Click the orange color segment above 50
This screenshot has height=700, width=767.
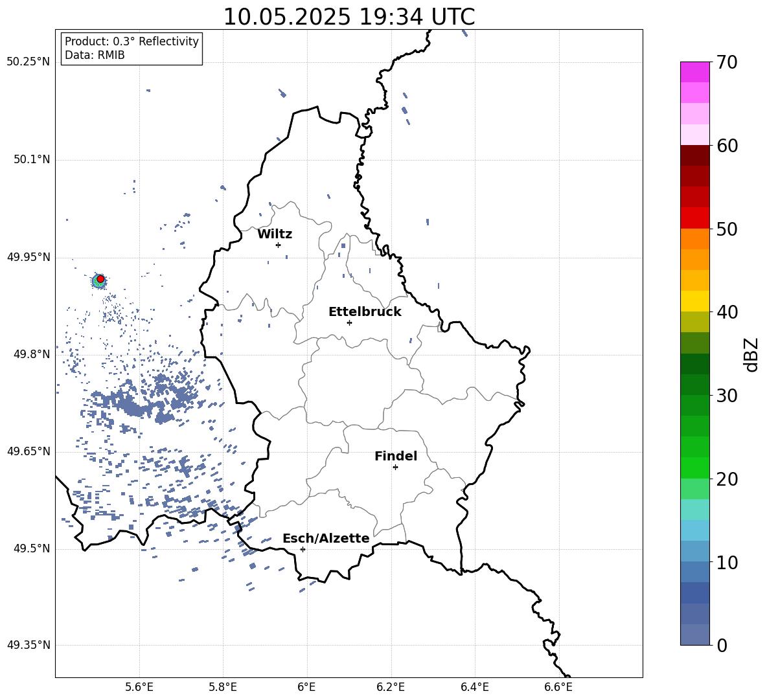(x=694, y=238)
